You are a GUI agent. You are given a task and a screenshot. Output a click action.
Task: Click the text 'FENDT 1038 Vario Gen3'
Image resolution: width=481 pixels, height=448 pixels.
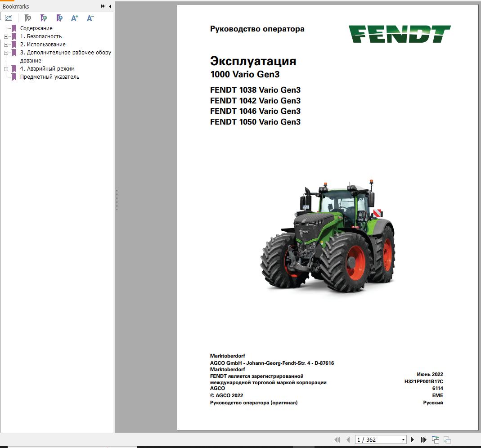coord(255,90)
